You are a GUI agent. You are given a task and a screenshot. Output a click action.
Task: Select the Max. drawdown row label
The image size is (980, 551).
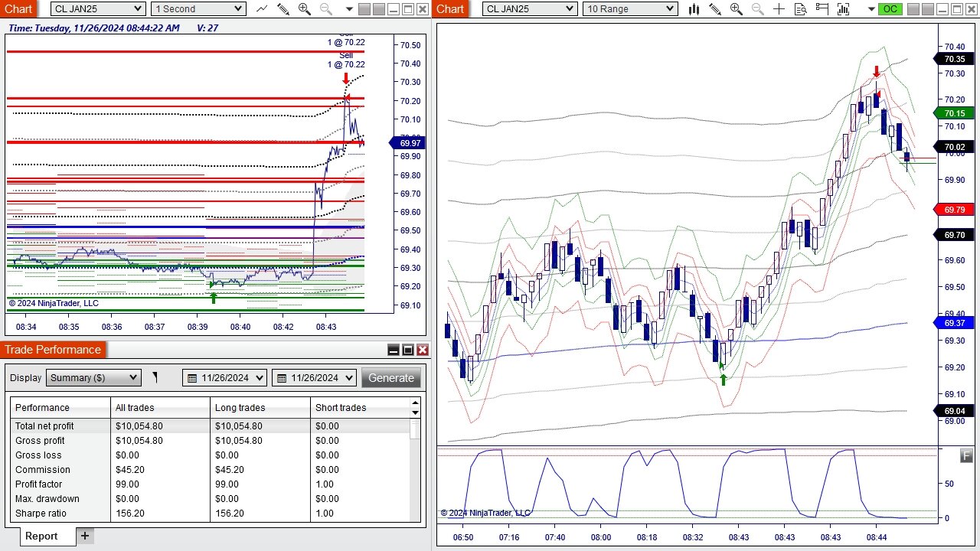tap(47, 498)
